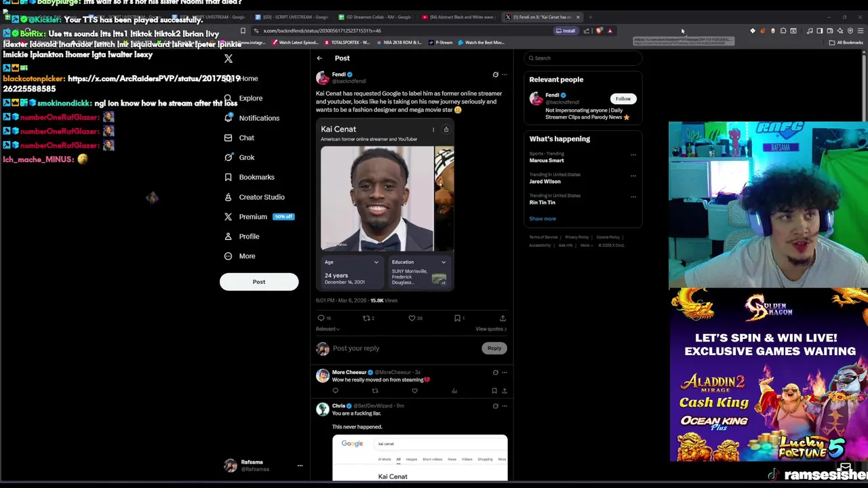Open Fendi's profile avatar on the post
868x488 pixels.
click(x=322, y=77)
